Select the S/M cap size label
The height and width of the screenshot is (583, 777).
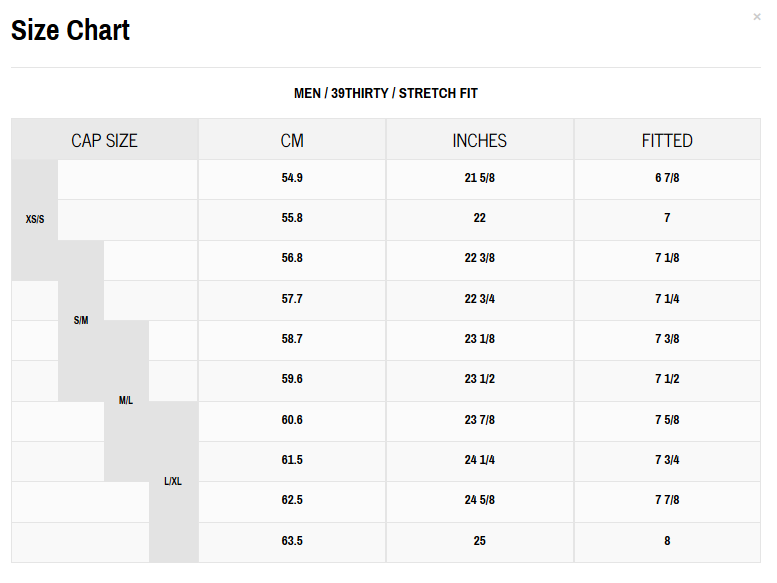click(81, 321)
